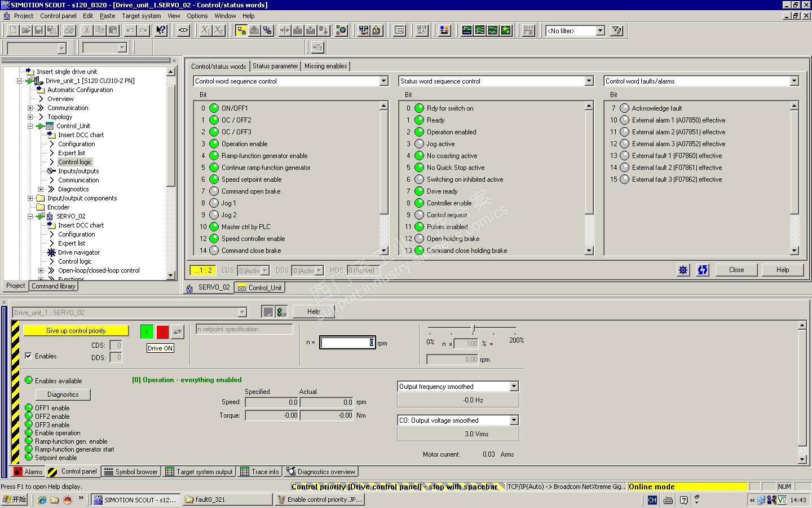This screenshot has width=812, height=508.
Task: Open the device trace icon in toolbar
Action: point(467,30)
